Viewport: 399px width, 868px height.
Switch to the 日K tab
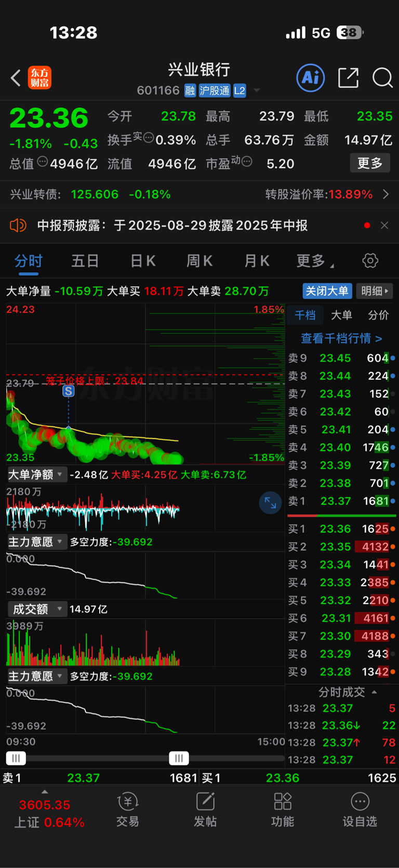pos(143,261)
